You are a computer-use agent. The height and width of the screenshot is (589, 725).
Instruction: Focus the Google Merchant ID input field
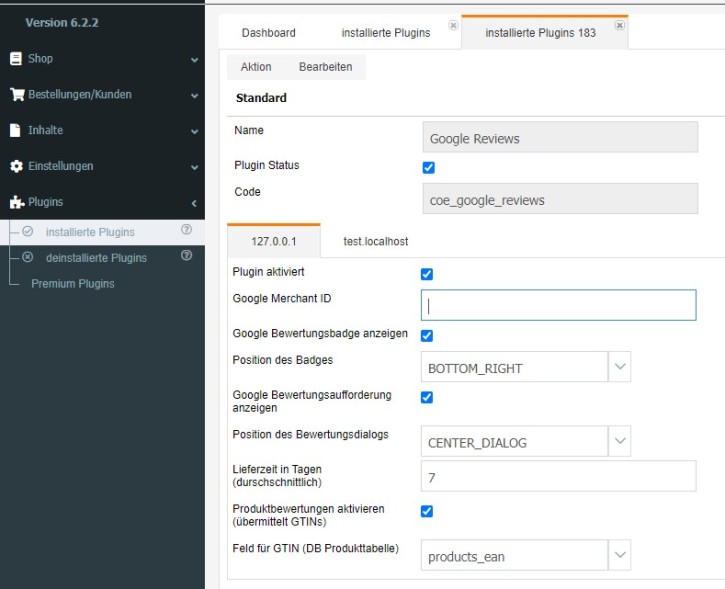(559, 305)
